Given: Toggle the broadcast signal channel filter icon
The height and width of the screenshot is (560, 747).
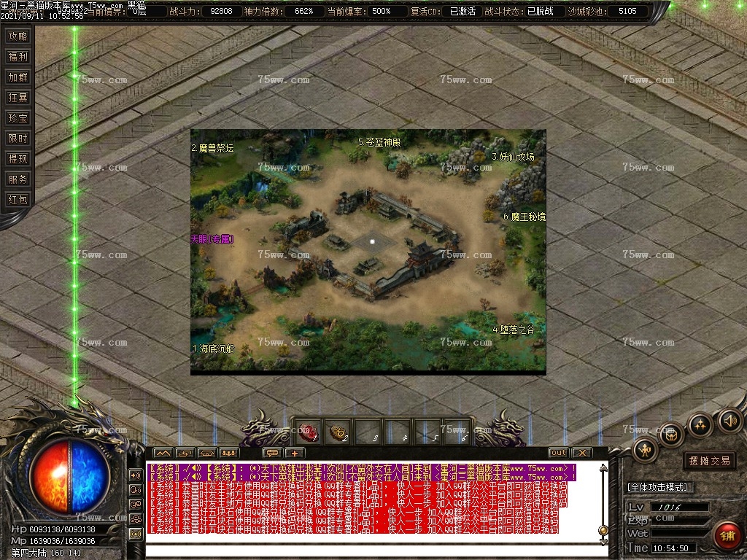Looking at the screenshot, I should click(x=135, y=534).
